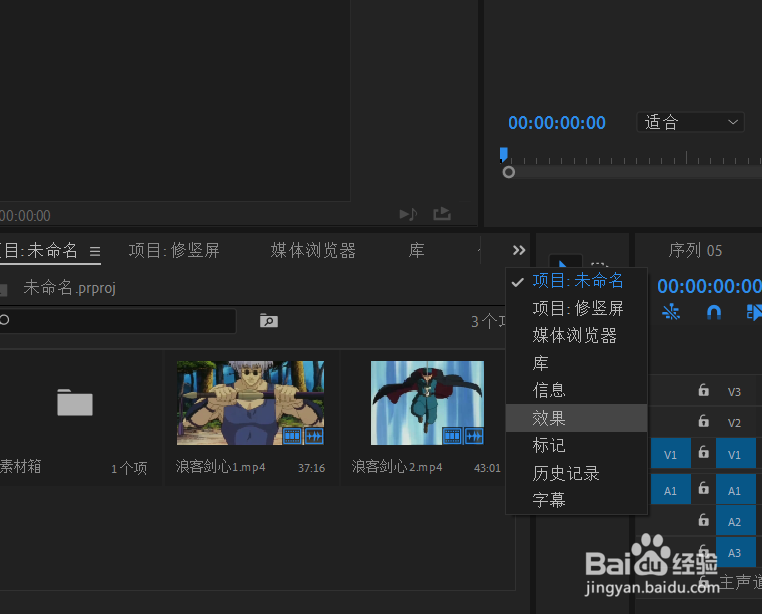
Task: Click the V2 track label
Action: click(x=734, y=423)
